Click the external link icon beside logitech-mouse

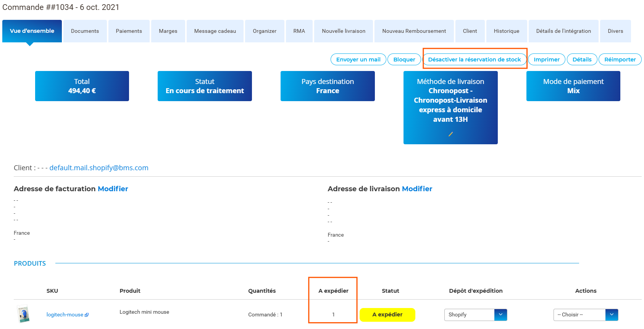click(x=87, y=315)
